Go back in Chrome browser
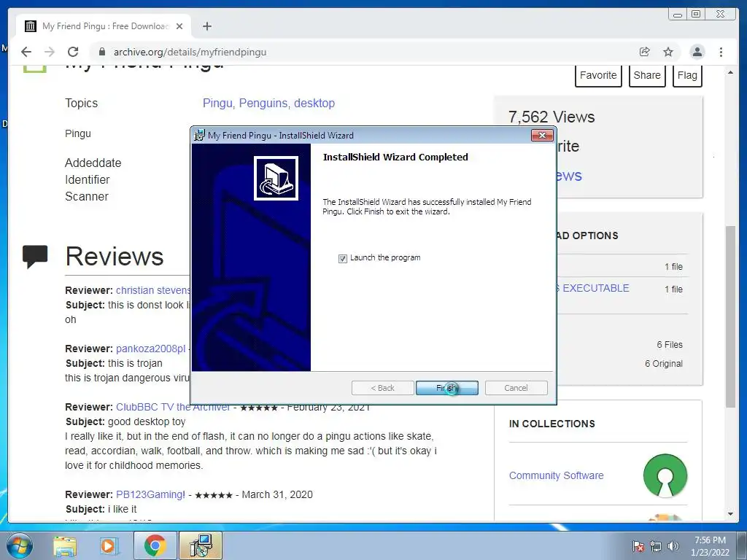This screenshot has height=560, width=747. tap(26, 52)
